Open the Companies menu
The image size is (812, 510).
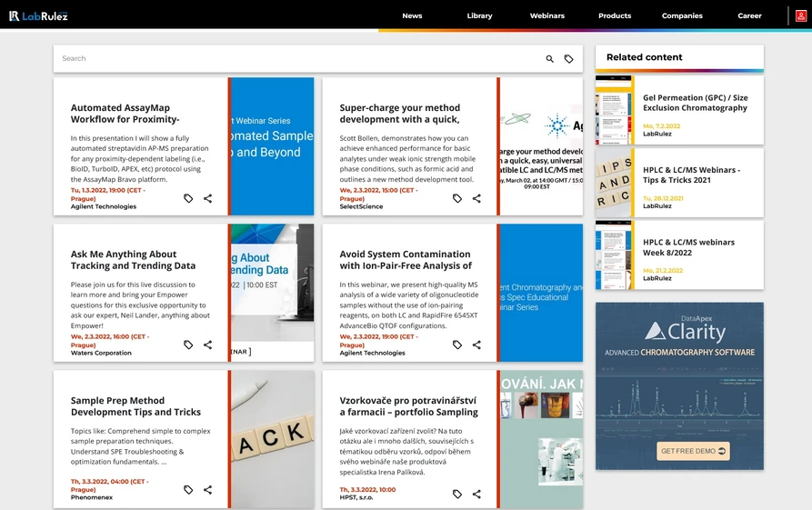pos(682,16)
